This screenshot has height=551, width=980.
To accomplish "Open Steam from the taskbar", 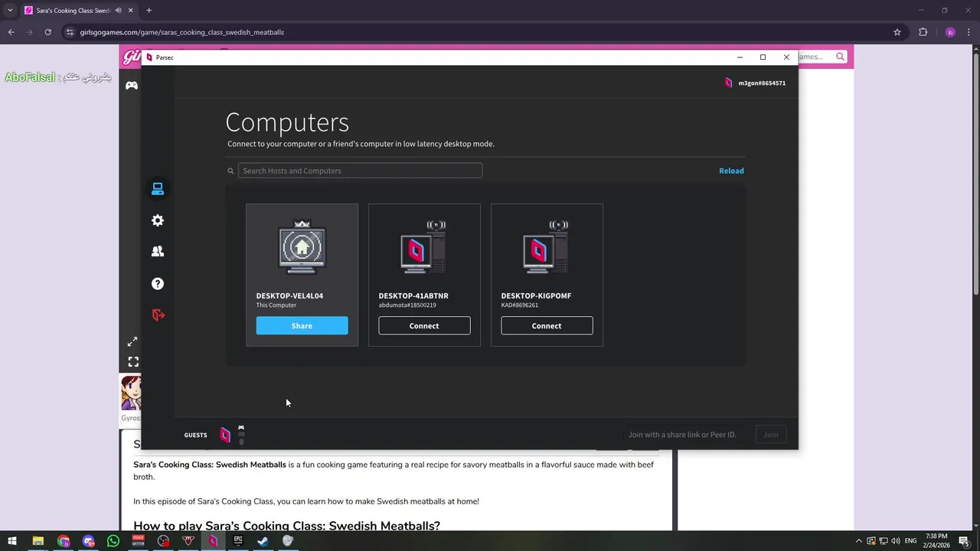I will pos(263,541).
